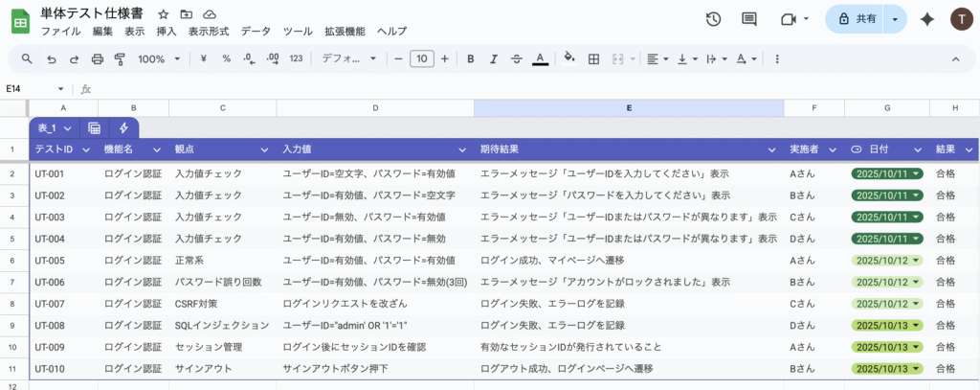Star the 単体テスト仕様書 document

164,15
